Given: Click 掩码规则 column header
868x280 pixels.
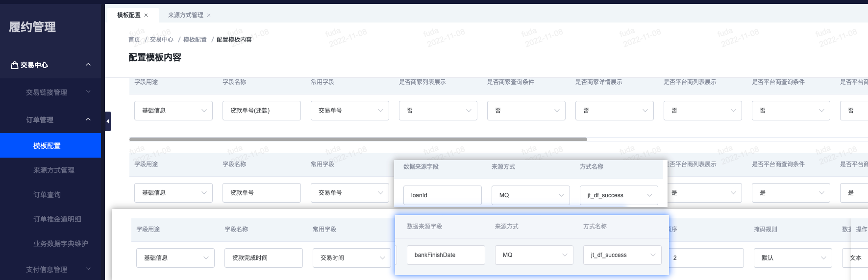Looking at the screenshot, I should tap(766, 229).
